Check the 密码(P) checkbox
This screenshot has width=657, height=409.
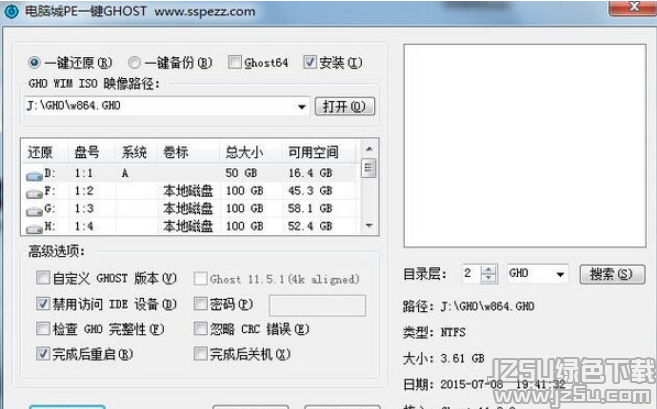pyautogui.click(x=201, y=303)
